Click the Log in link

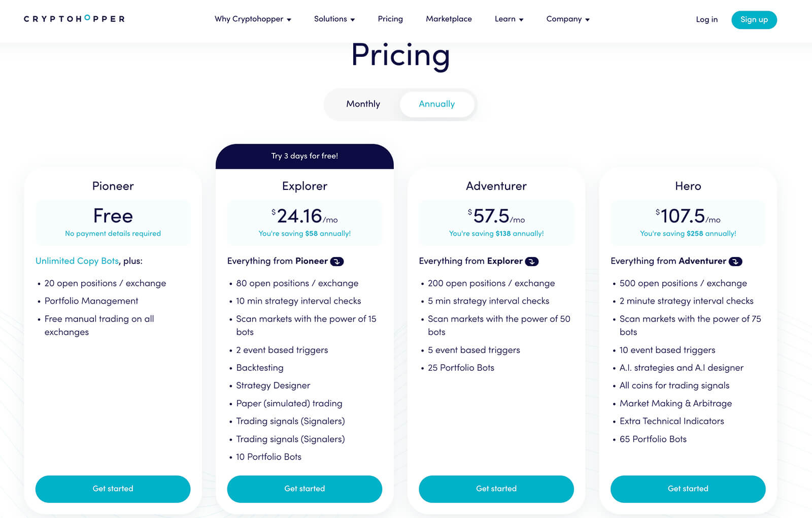[x=706, y=20]
